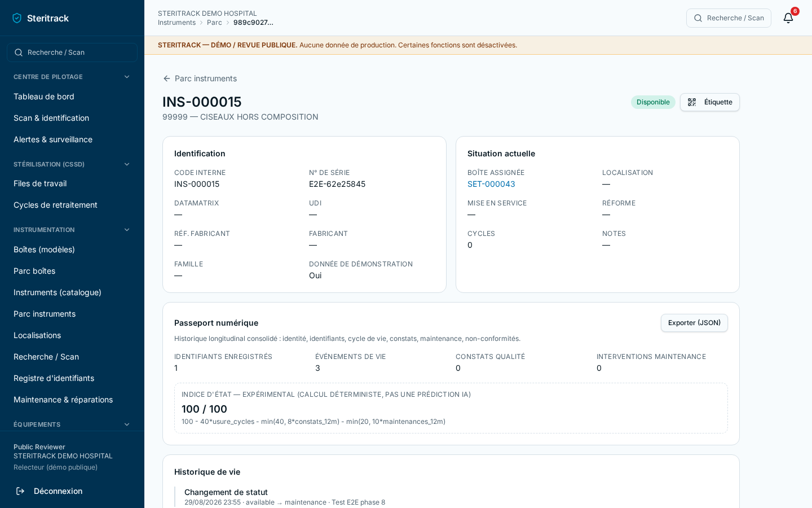
Task: Click Parc breadcrumb
Action: (x=214, y=23)
